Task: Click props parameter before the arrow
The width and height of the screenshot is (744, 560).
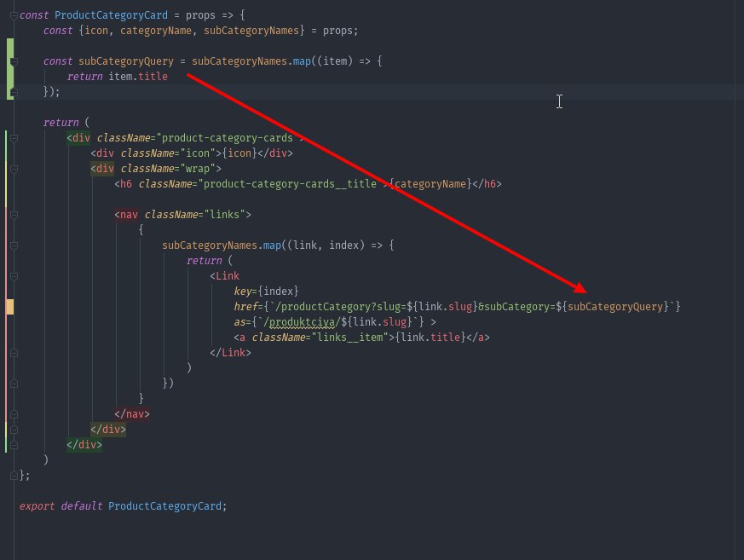Action: click(x=200, y=15)
